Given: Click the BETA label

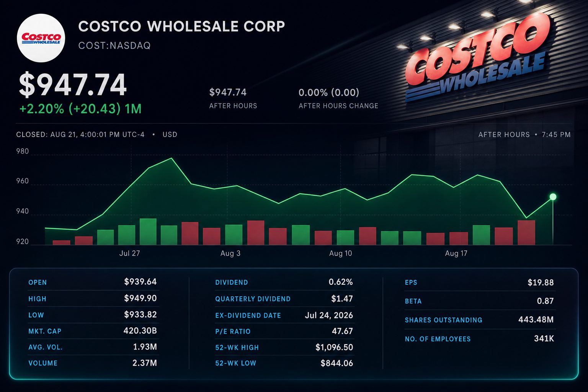Looking at the screenshot, I should [413, 301].
